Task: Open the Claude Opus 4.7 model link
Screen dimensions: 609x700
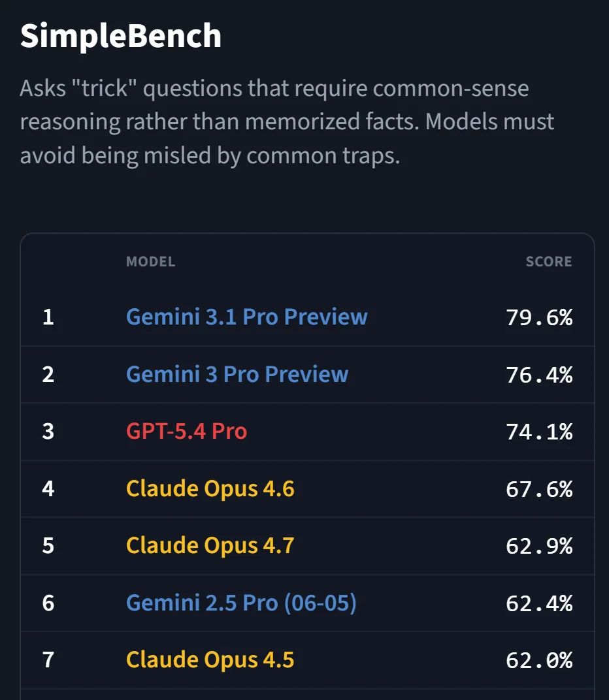Action: click(210, 546)
